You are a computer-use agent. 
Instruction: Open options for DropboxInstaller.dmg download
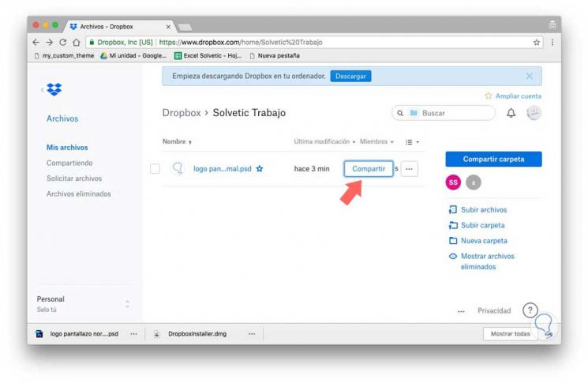252,333
